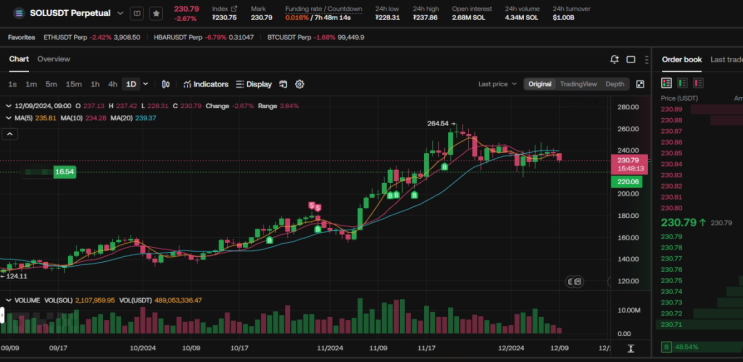Show both bids and asks in order book
743x362 pixels.
[666, 83]
